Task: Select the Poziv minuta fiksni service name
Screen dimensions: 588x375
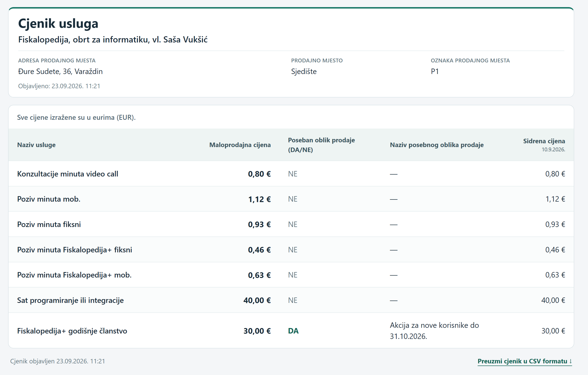Action: point(49,224)
